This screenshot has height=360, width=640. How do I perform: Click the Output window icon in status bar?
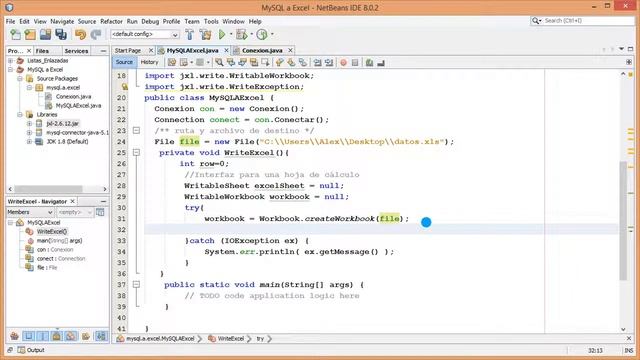click(x=21, y=350)
